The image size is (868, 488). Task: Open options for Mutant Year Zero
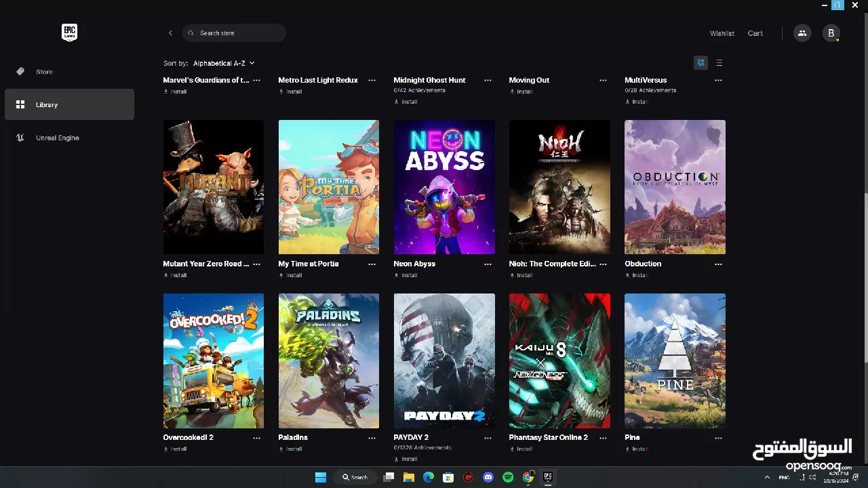click(x=257, y=264)
